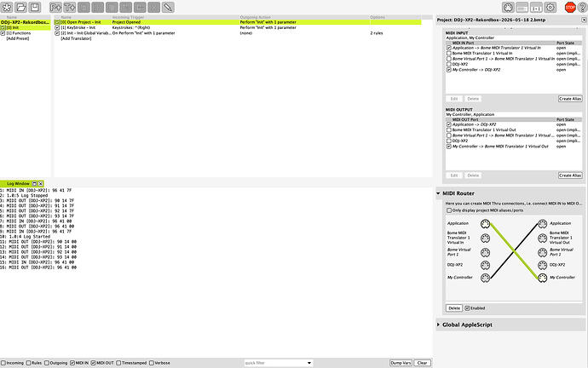Screen dimensions: 588x368
Task: Expand the Global AppleScript section
Action: click(438, 325)
